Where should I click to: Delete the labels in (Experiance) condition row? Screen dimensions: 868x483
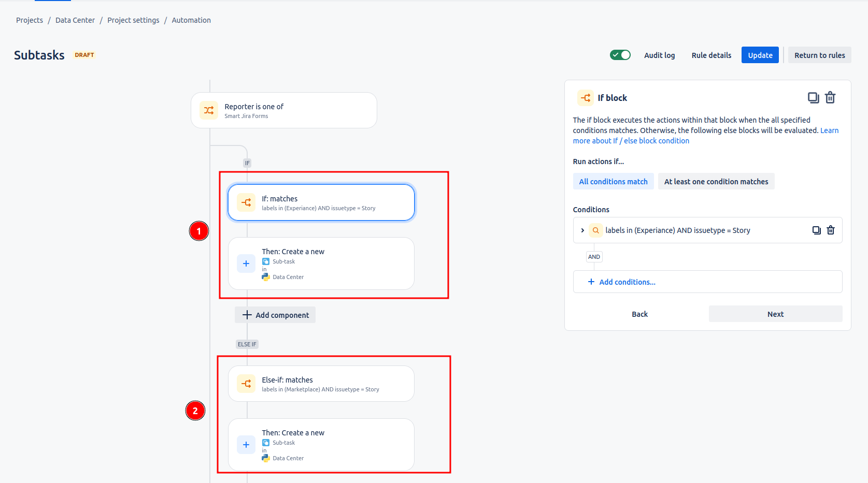[831, 230]
